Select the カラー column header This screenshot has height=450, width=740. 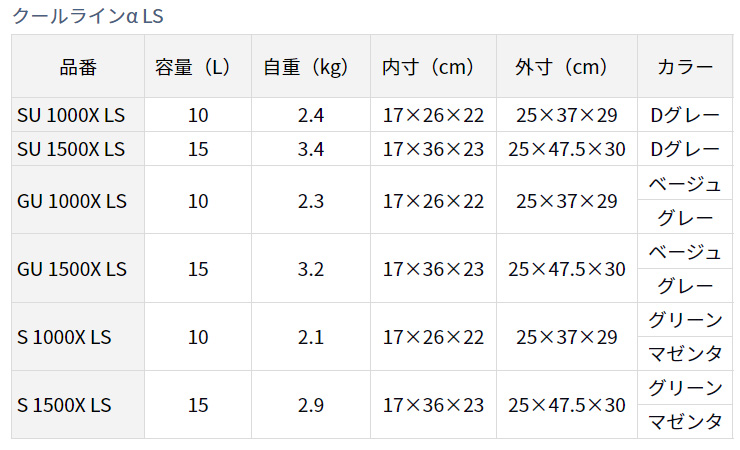click(x=685, y=67)
